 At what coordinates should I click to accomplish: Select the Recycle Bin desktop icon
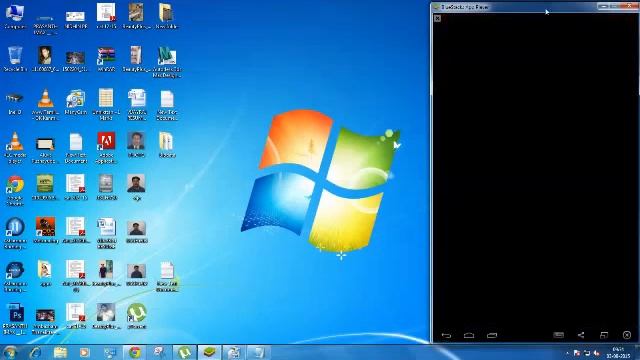point(15,59)
